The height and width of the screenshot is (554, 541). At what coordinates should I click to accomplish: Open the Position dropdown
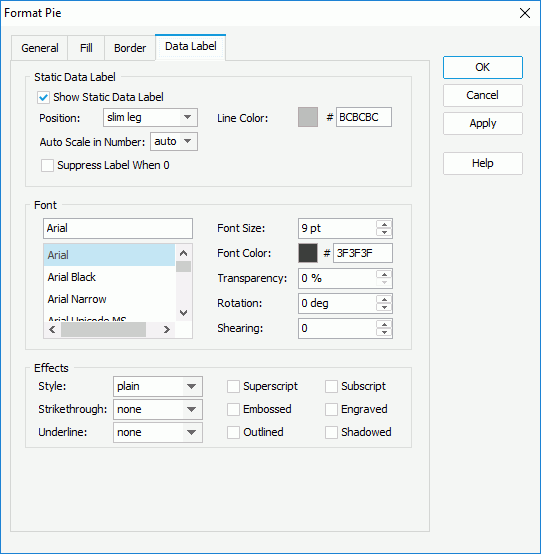(151, 117)
